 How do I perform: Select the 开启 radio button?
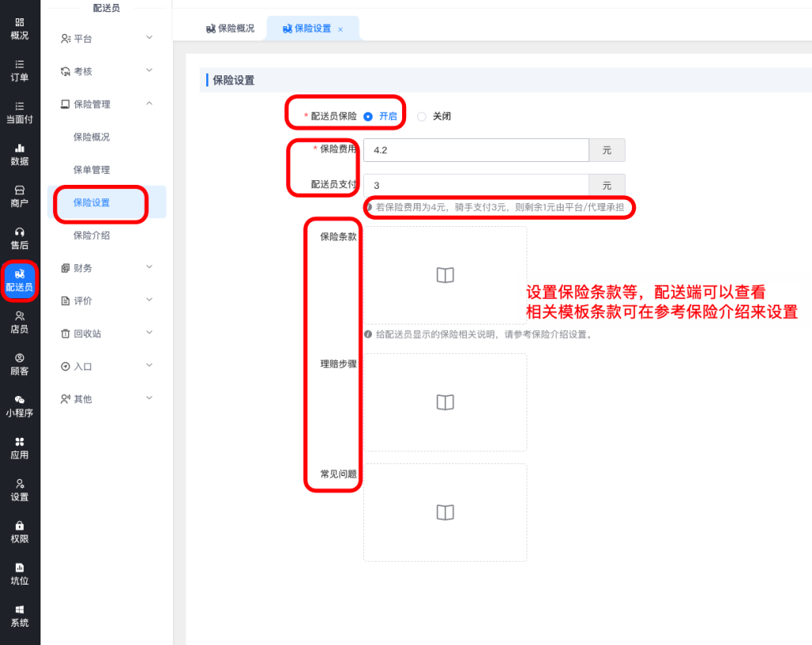[368, 116]
